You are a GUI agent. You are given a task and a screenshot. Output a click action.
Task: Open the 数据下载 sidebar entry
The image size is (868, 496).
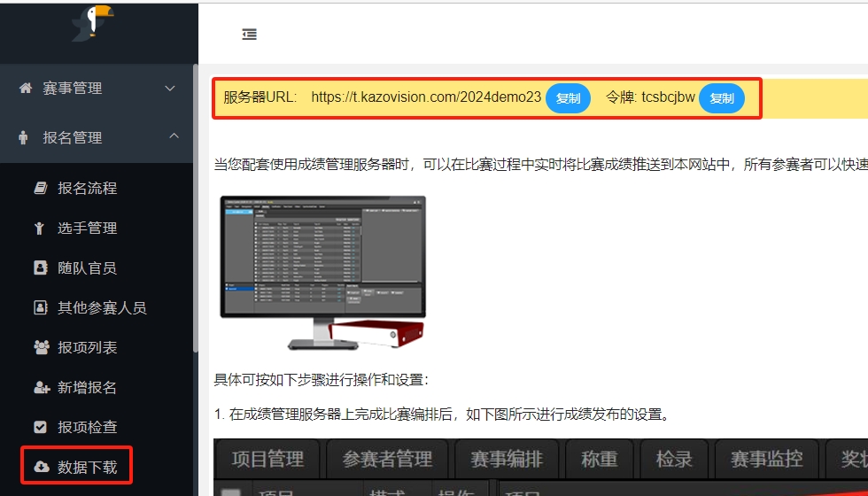(87, 467)
